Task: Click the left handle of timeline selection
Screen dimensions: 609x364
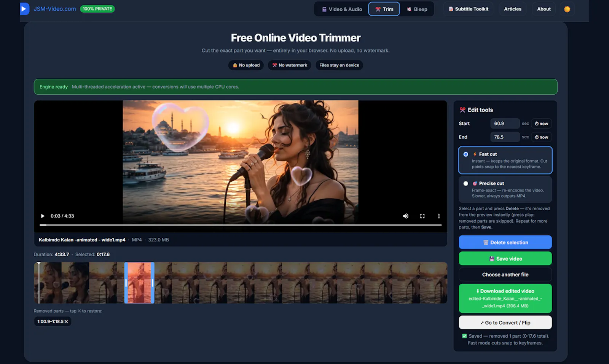Action: click(126, 283)
